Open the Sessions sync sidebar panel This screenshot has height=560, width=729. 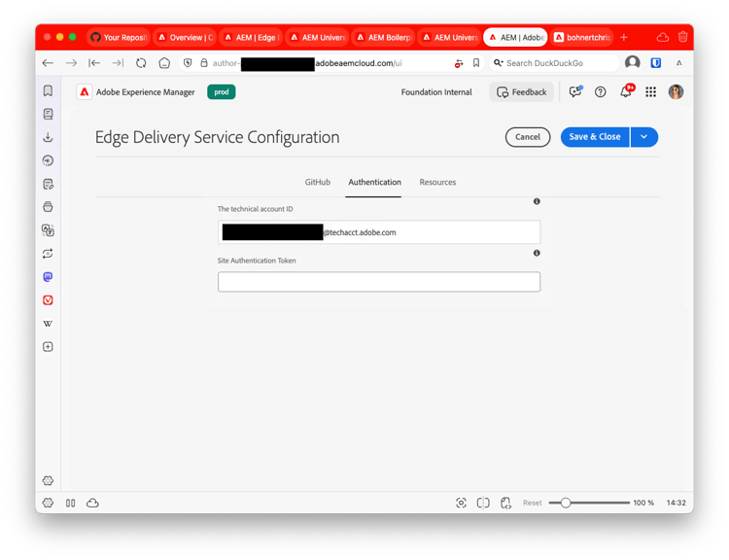pyautogui.click(x=48, y=254)
